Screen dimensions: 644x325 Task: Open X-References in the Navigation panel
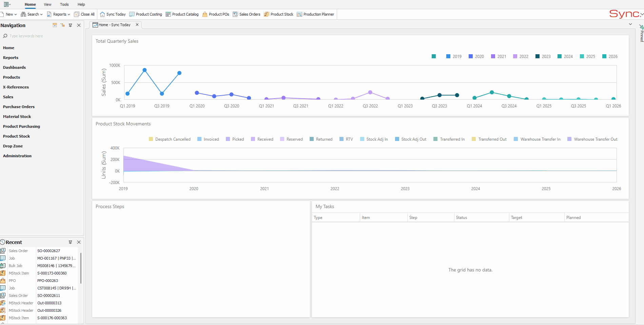click(16, 87)
